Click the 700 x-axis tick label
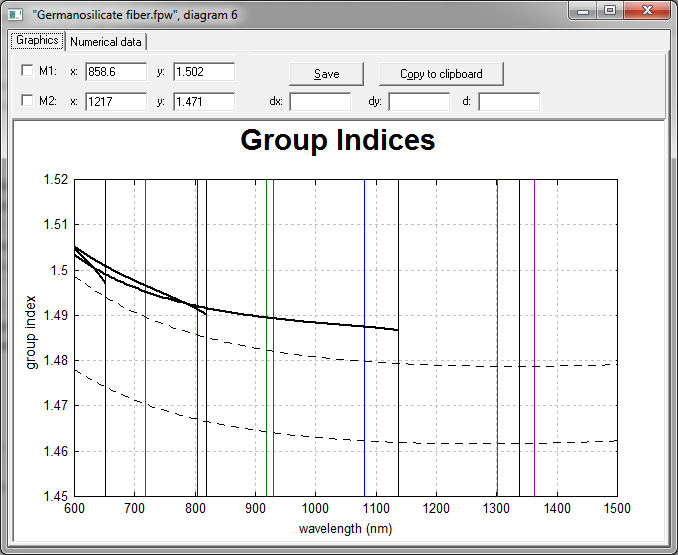The height and width of the screenshot is (555, 678). point(134,508)
